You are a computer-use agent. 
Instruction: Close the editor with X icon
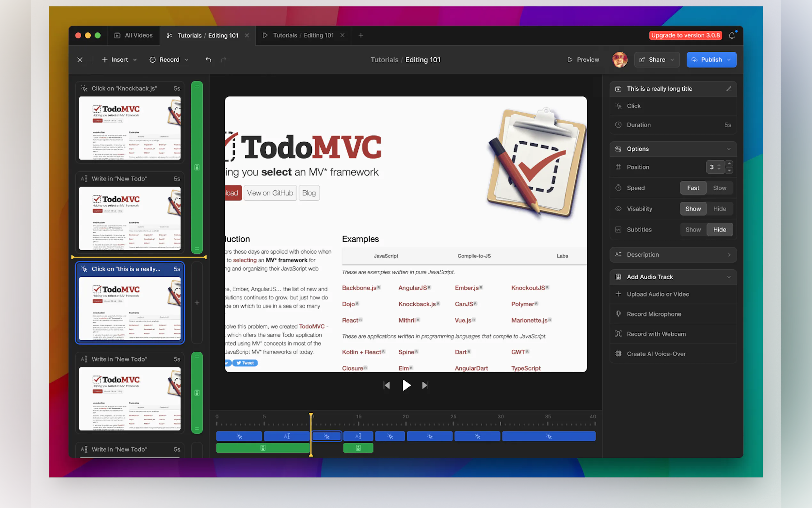tap(80, 60)
